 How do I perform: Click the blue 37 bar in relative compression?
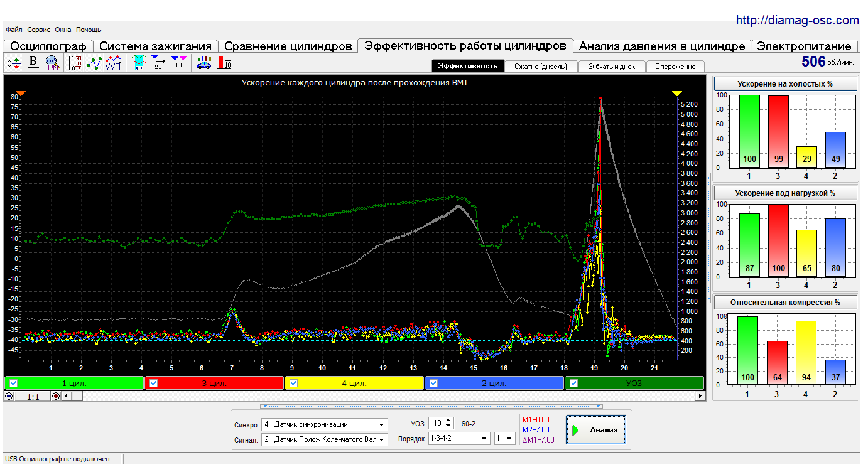[835, 373]
